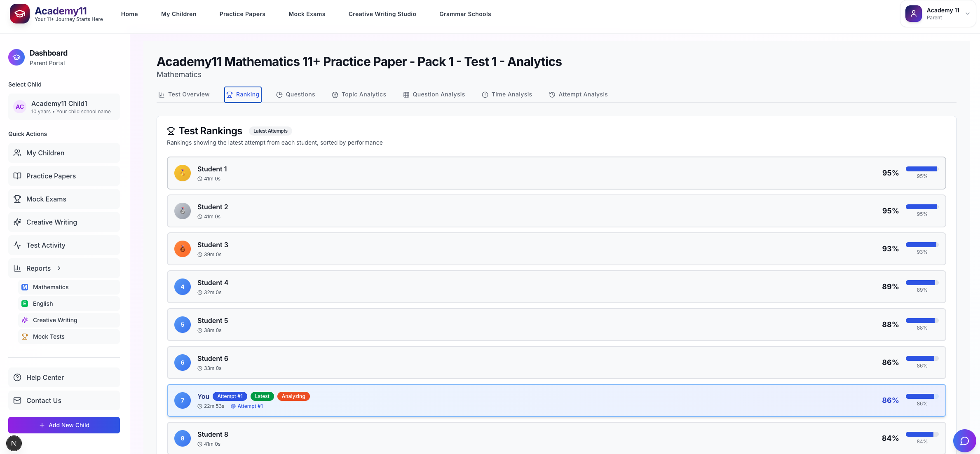Select the Student 6 ranking row
Image resolution: width=980 pixels, height=454 pixels.
tap(556, 363)
